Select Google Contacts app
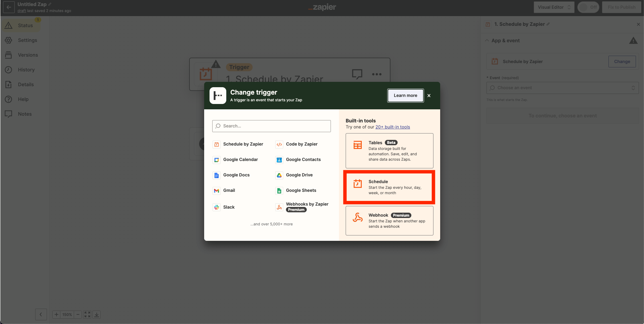 point(298,160)
